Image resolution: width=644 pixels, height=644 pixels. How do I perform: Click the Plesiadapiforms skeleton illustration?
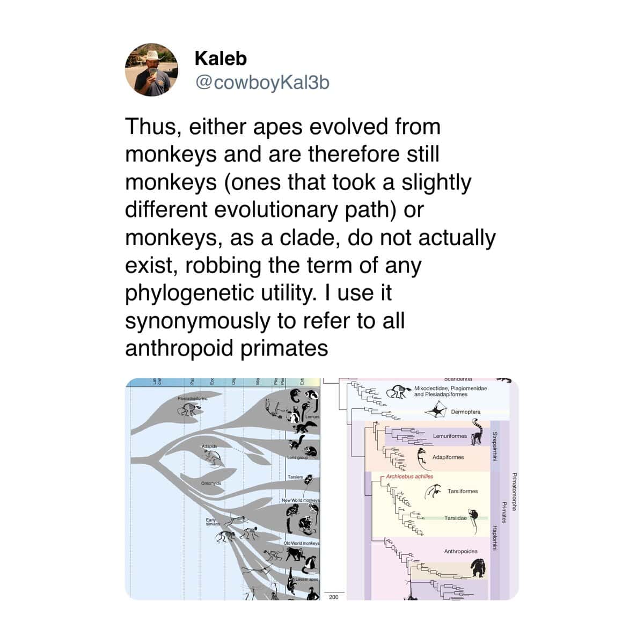click(x=189, y=409)
